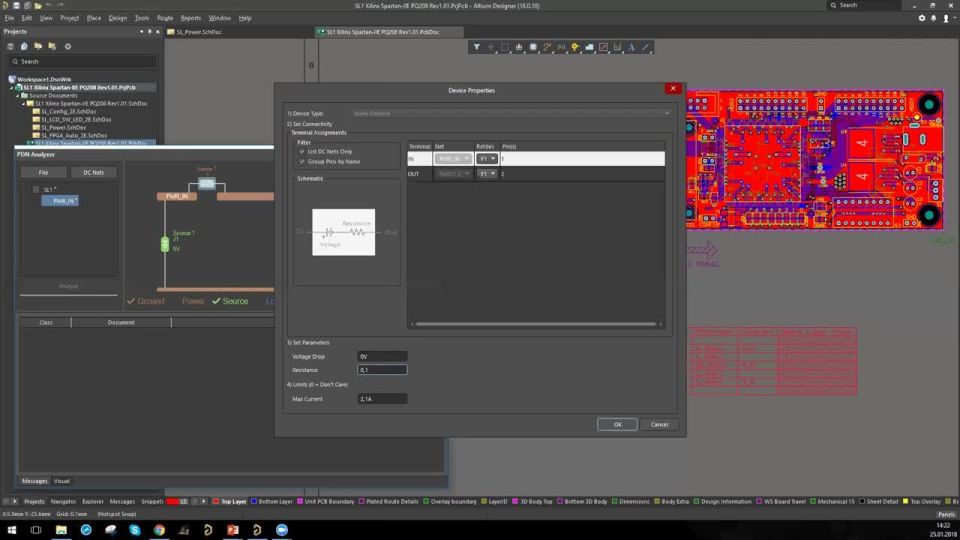This screenshot has width=960, height=540.
Task: Click the Top Overlay yellow color swatch
Action: [906, 501]
